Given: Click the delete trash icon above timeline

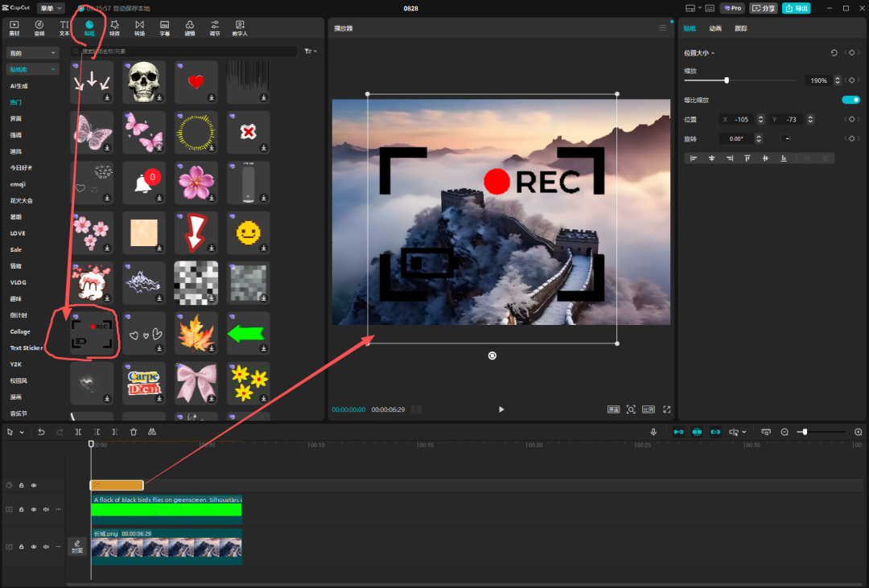Looking at the screenshot, I should tap(134, 432).
